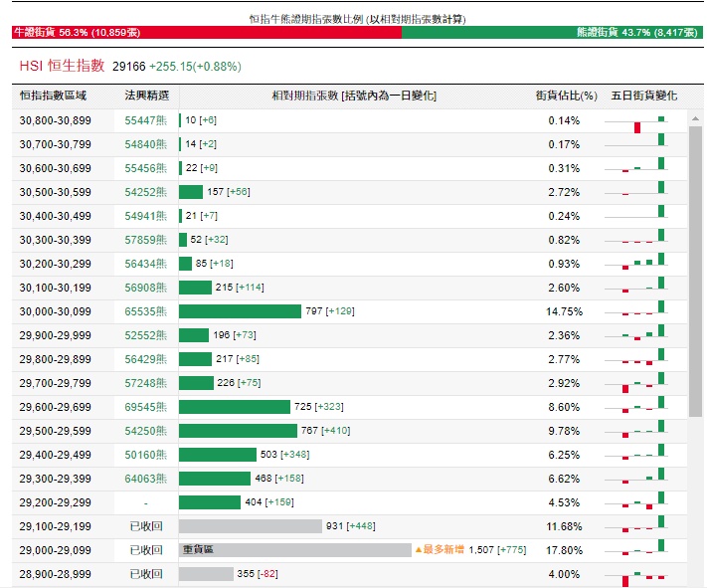This screenshot has width=707, height=588.
Task: Click the green 熊證街貨 43.7% bar
Action: pos(552,33)
